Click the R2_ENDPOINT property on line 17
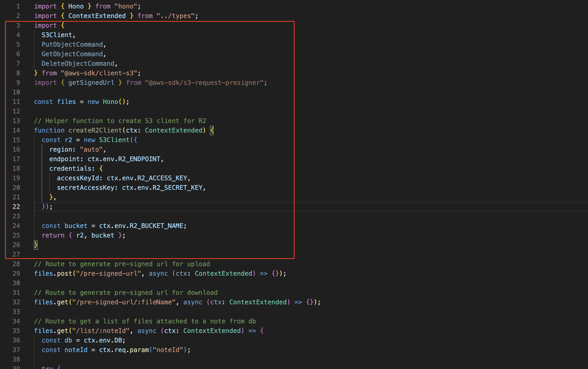Screen dimensions: 588x369 (x=139, y=159)
